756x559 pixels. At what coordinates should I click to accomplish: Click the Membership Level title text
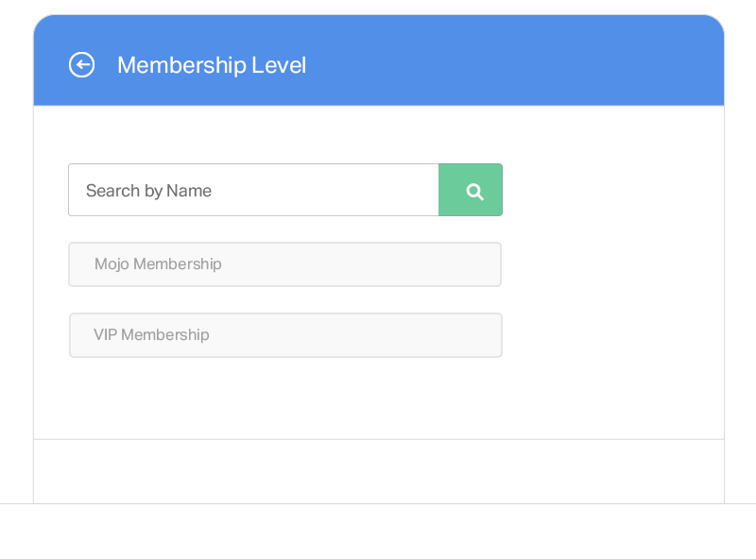pyautogui.click(x=212, y=65)
